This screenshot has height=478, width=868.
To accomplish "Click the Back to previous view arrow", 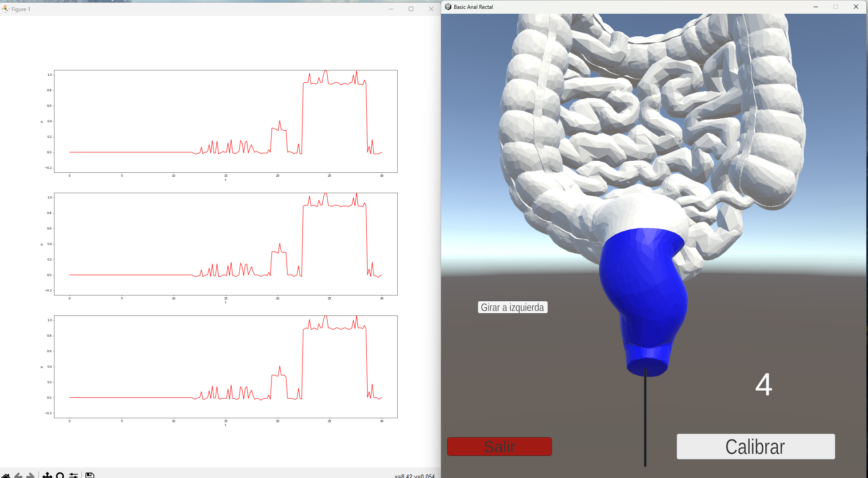I will point(18,476).
